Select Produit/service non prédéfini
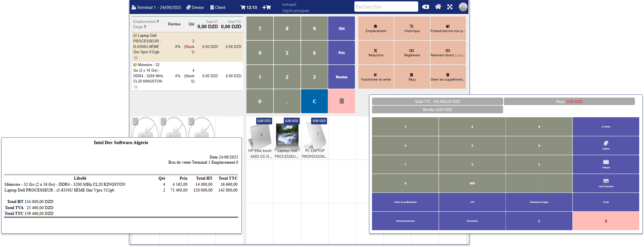Screen dimensions: 644x247 tap(448, 28)
